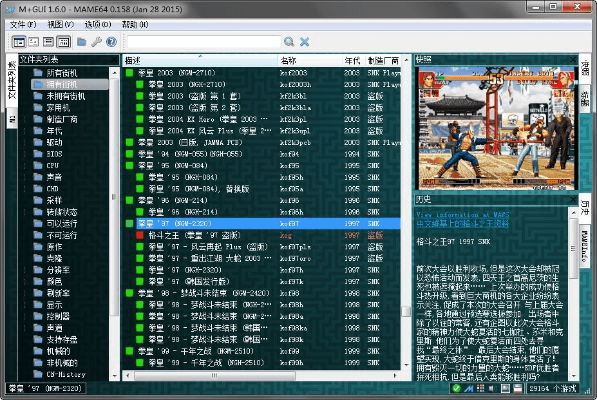597x400 pixels.
Task: Select the 拥有街机 folder in tree
Action: pos(70,84)
